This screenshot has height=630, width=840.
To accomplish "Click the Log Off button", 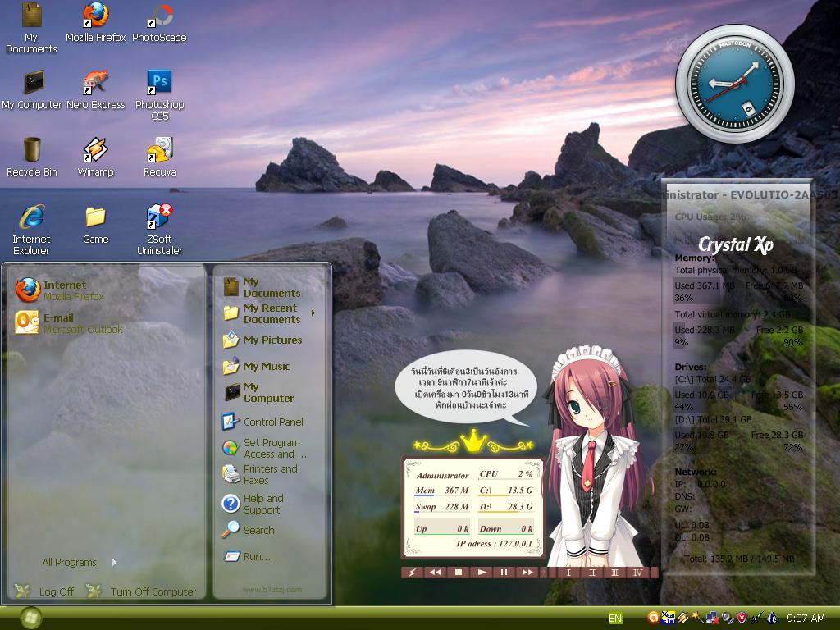I will [x=44, y=591].
